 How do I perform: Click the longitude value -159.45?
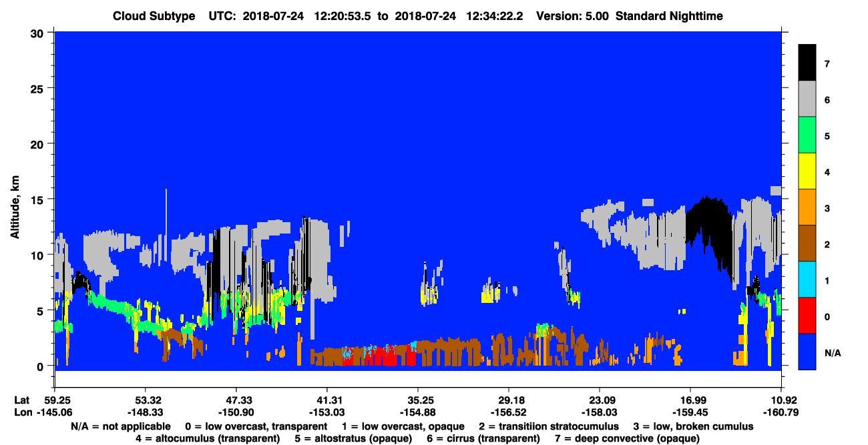(690, 412)
